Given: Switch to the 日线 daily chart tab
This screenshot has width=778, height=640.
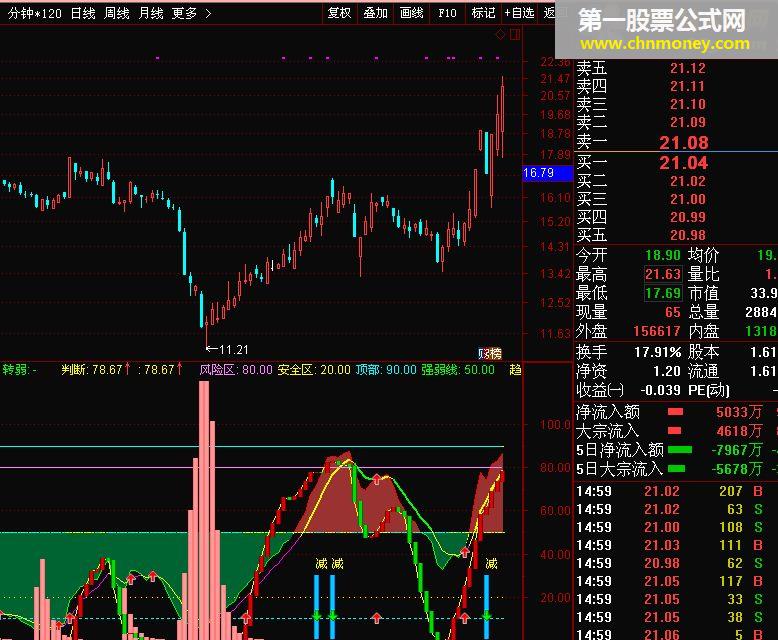Looking at the screenshot, I should click(x=83, y=13).
